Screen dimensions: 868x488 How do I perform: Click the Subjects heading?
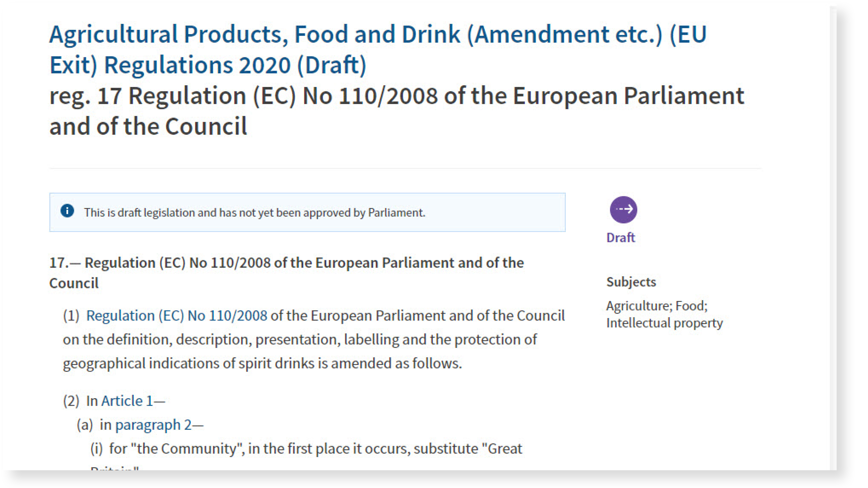point(631,282)
